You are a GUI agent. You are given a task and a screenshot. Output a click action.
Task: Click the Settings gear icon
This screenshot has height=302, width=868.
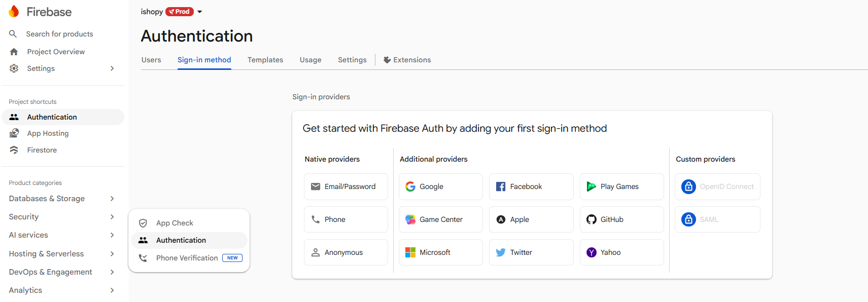14,68
